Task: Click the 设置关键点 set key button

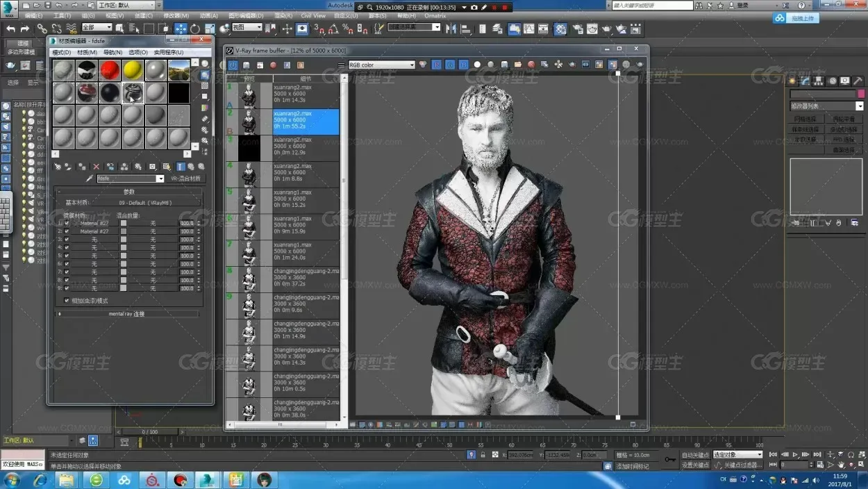Action: pos(696,465)
